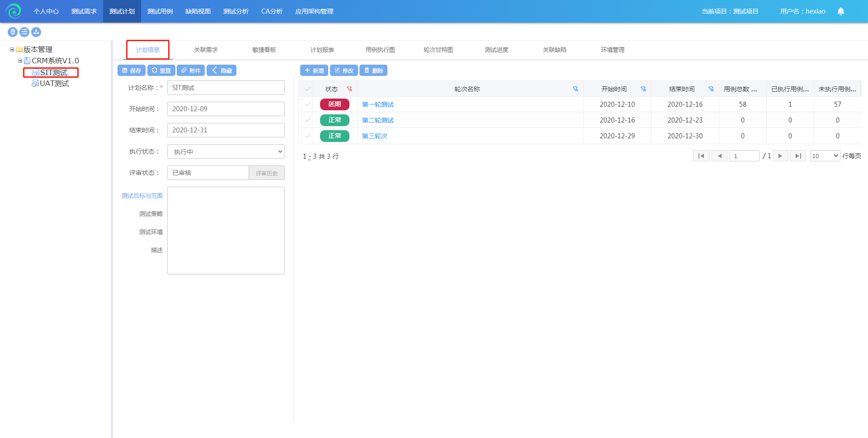Switch to the 关联需求 tab
The height and width of the screenshot is (438, 868).
[206, 50]
